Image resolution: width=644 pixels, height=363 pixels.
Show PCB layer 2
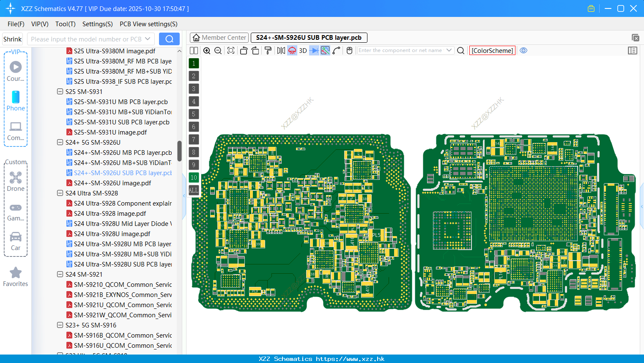pos(194,76)
